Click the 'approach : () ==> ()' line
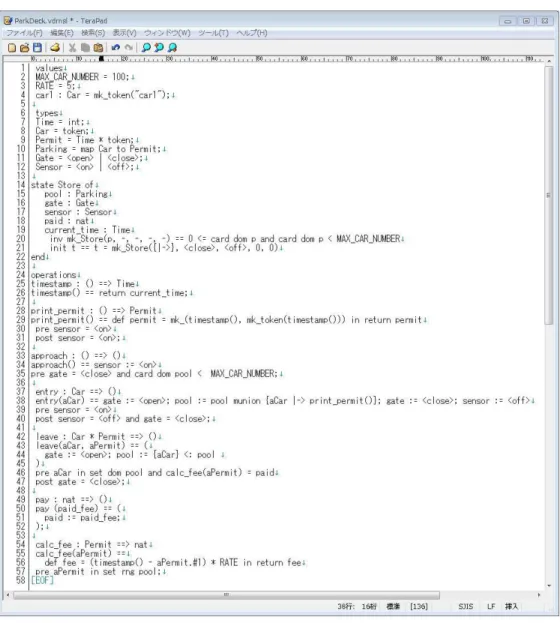560x623 pixels. [78, 356]
